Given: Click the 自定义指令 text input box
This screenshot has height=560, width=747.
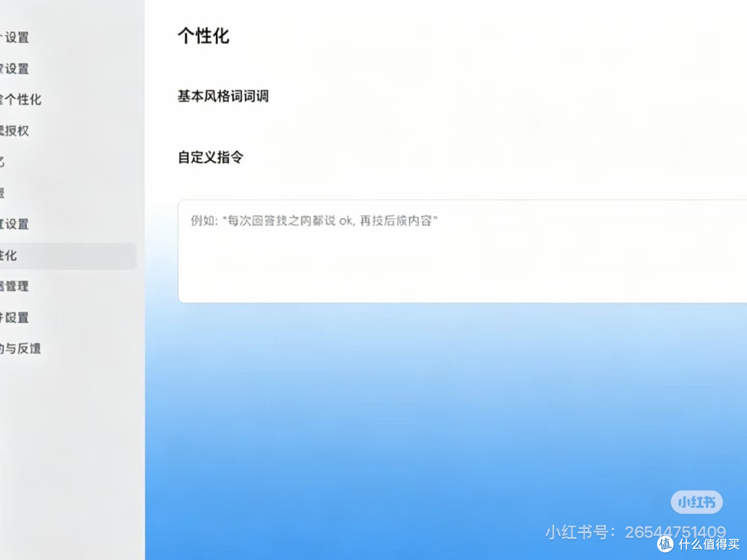Looking at the screenshot, I should [462, 252].
